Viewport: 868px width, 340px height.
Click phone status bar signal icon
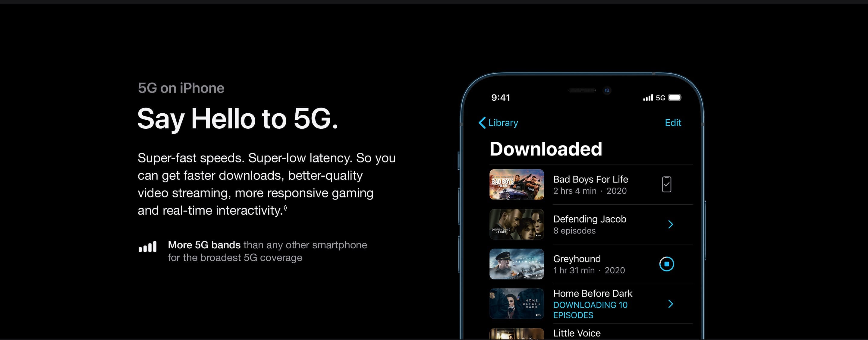click(x=648, y=98)
